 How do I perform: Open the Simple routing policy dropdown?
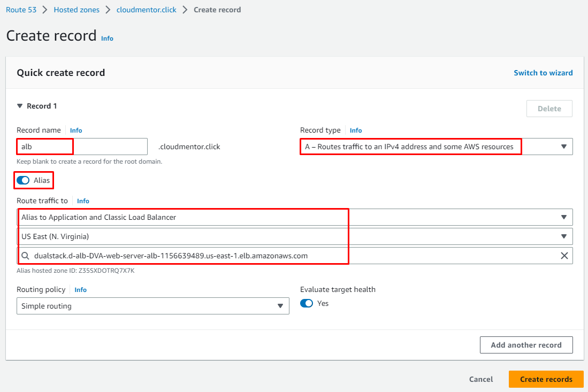tap(152, 306)
